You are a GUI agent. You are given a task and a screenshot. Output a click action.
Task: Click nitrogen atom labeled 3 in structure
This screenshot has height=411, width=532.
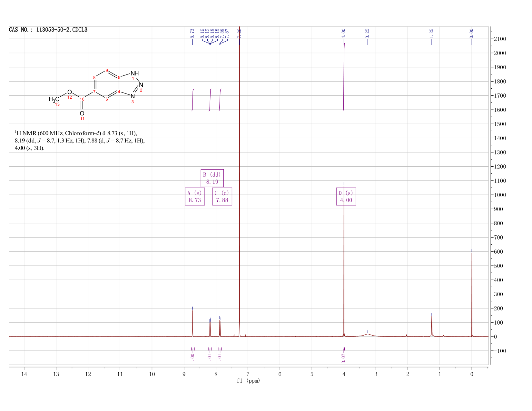133,96
